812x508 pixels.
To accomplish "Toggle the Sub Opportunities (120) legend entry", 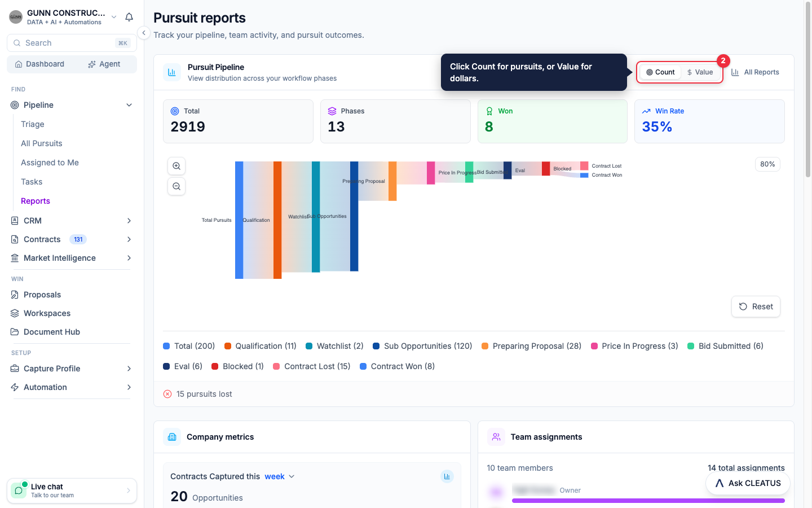I will (422, 346).
